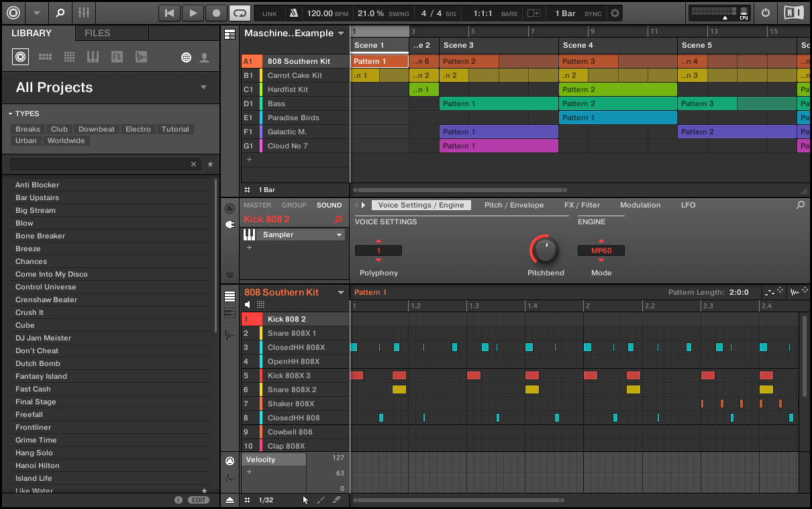812x509 pixels.
Task: Open the 808 Southern Kit pattern dropdown
Action: pyautogui.click(x=341, y=292)
